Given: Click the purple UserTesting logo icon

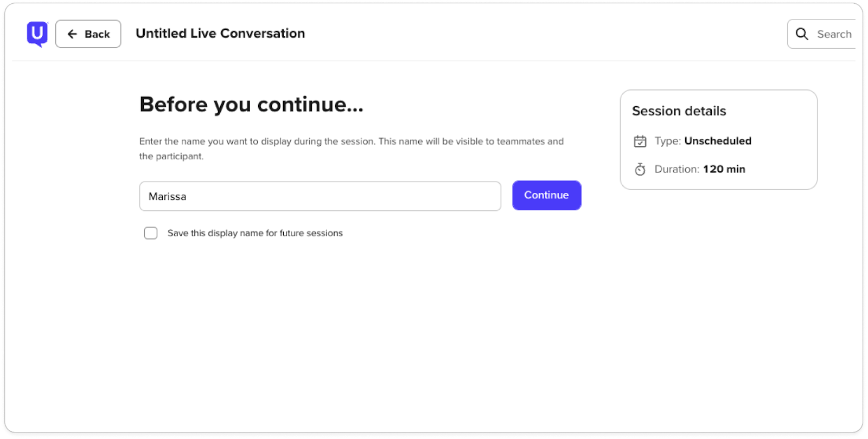Looking at the screenshot, I should 37,34.
